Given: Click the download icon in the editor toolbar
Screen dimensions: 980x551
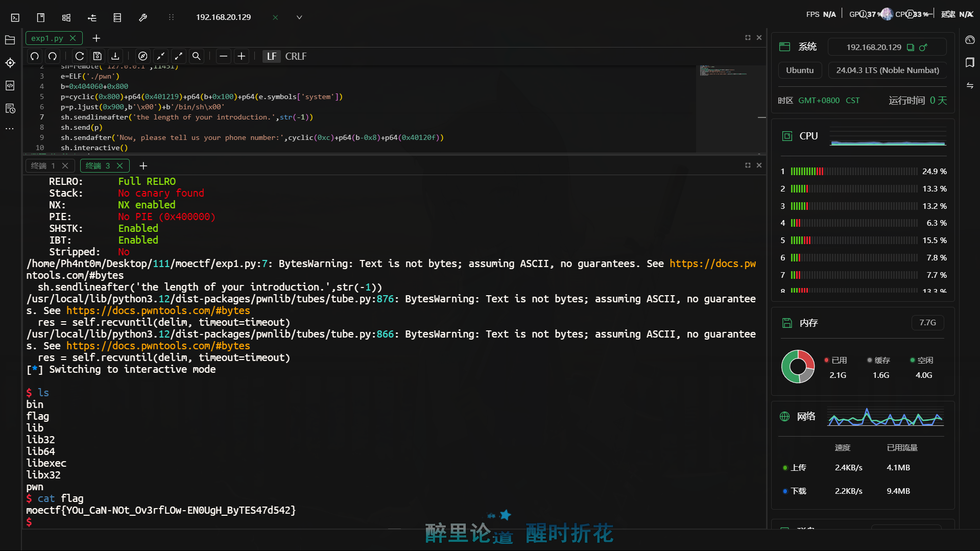Looking at the screenshot, I should point(115,56).
